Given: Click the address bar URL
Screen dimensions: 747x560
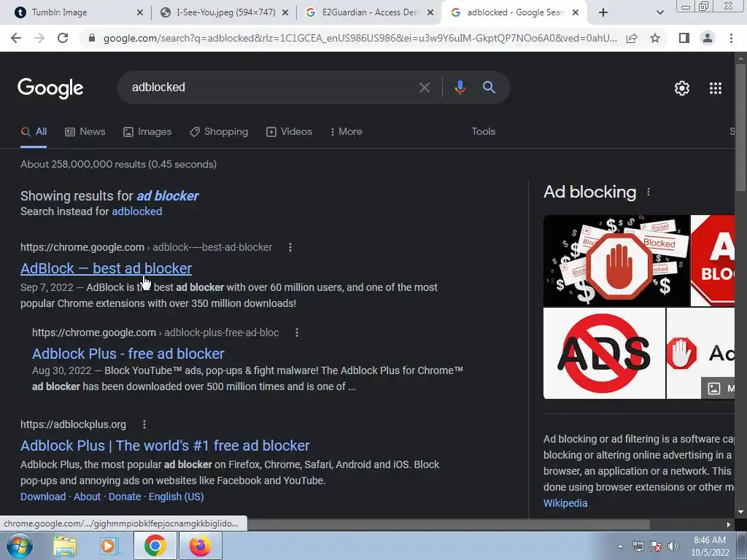Looking at the screenshot, I should pyautogui.click(x=360, y=38).
